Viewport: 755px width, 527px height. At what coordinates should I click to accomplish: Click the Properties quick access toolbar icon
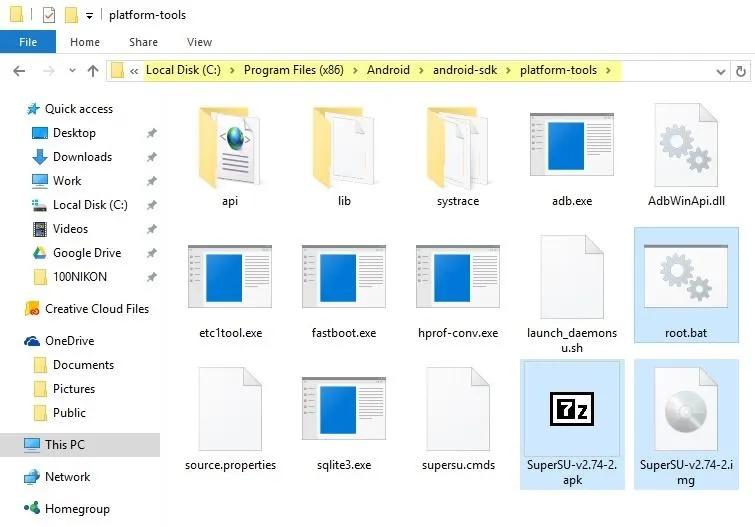[49, 15]
